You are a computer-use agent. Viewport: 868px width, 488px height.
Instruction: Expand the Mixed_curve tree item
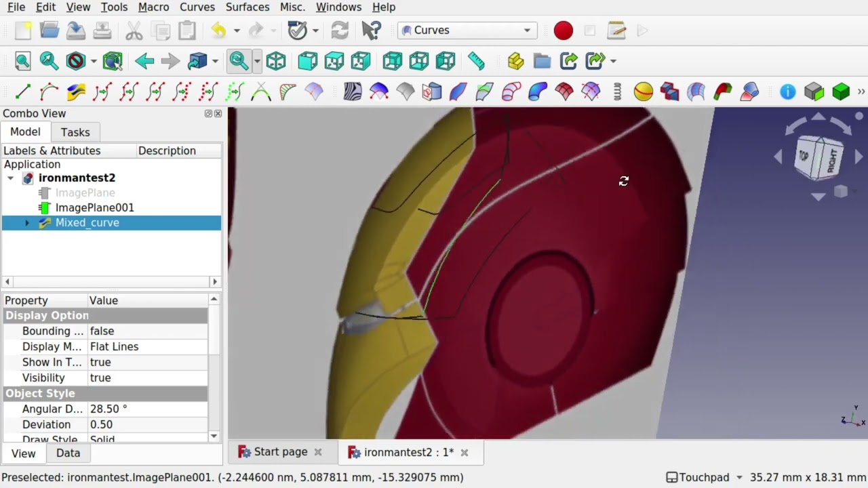coord(27,223)
